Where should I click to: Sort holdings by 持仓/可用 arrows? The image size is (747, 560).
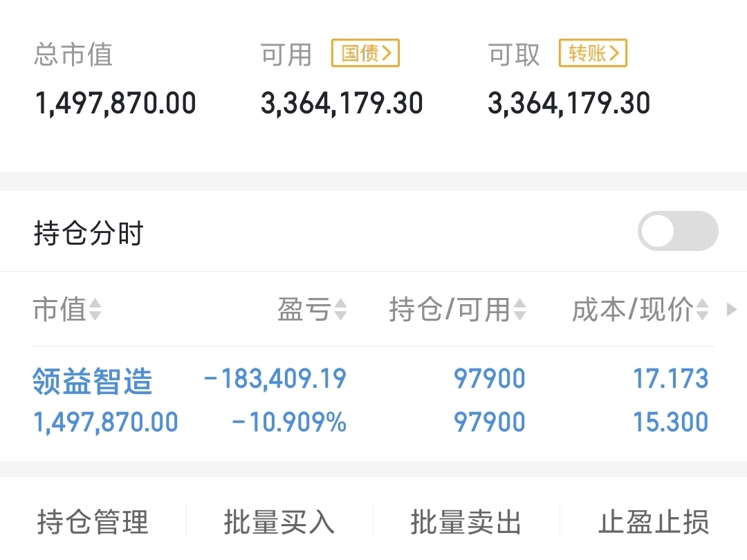[x=519, y=310]
